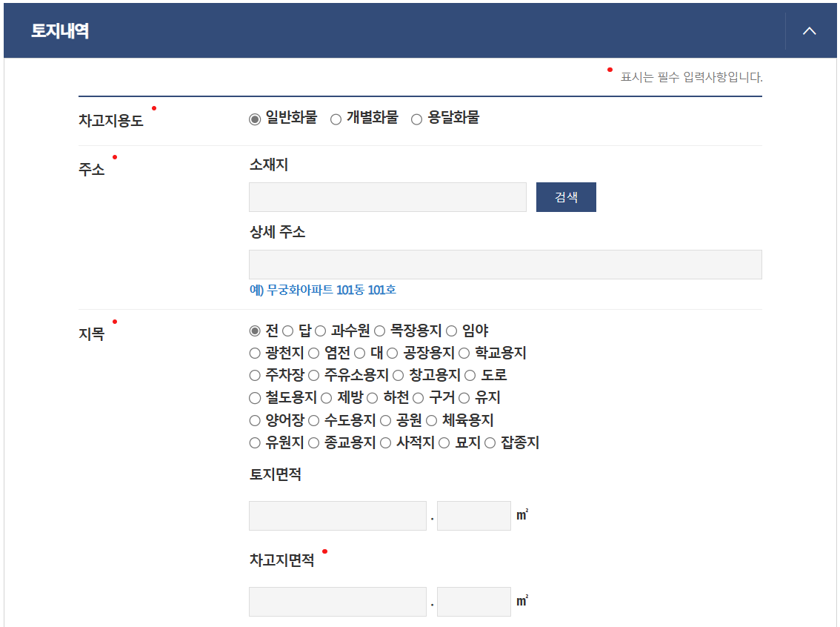The image size is (840, 627).
Task: Pick the 임야 land category
Action: [450, 331]
